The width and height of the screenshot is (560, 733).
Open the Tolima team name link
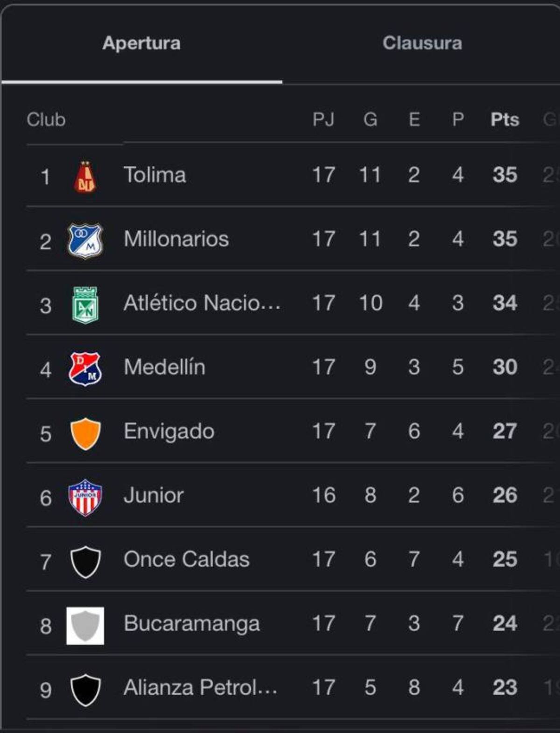tap(154, 175)
